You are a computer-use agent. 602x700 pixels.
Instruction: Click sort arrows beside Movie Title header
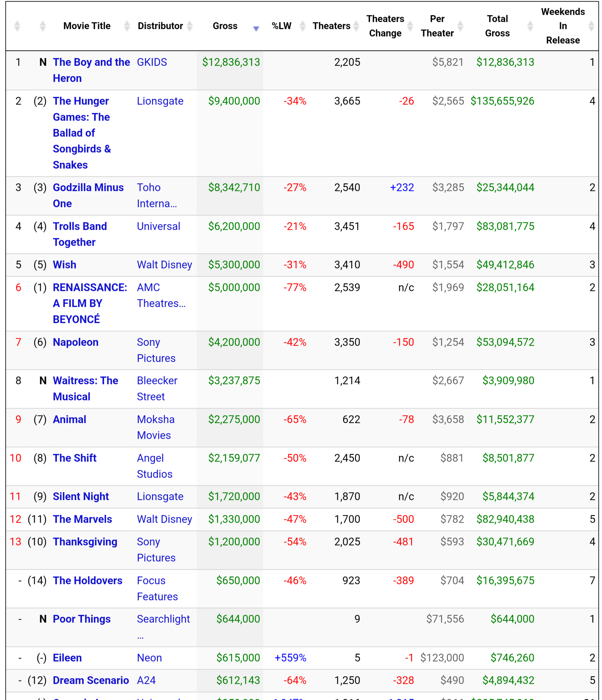tap(127, 26)
